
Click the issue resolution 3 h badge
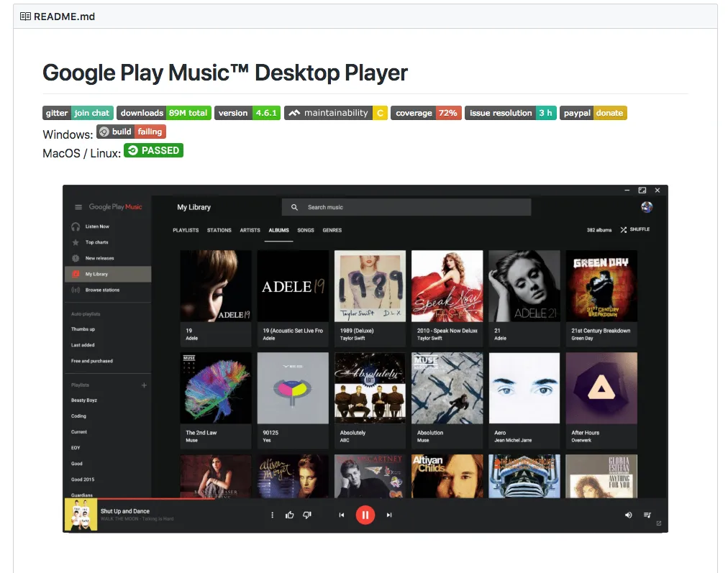click(511, 113)
